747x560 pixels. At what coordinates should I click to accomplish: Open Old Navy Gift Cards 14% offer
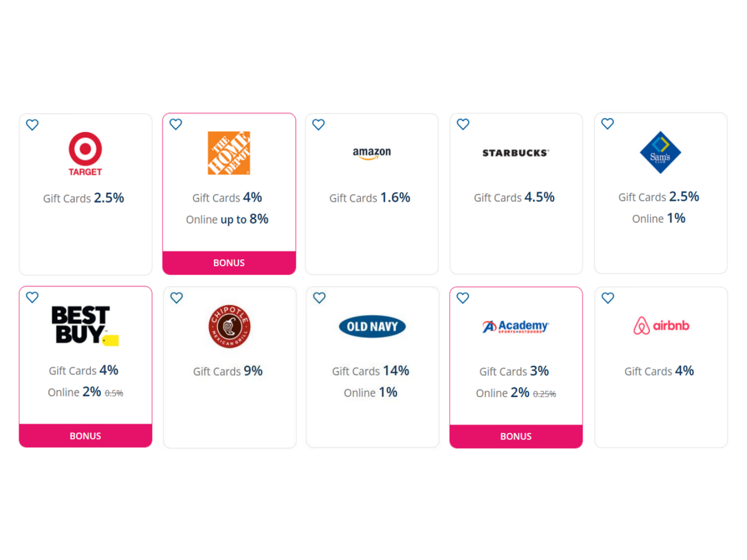[371, 371]
